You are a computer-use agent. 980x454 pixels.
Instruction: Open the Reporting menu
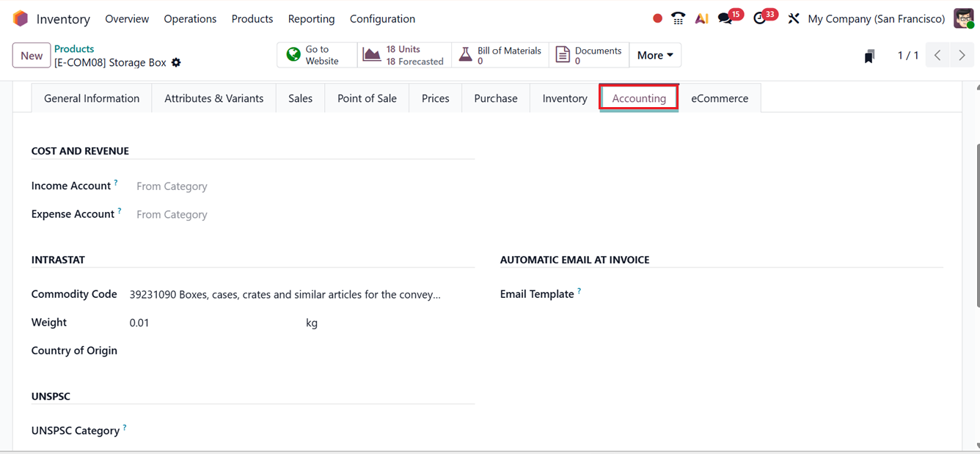(311, 18)
